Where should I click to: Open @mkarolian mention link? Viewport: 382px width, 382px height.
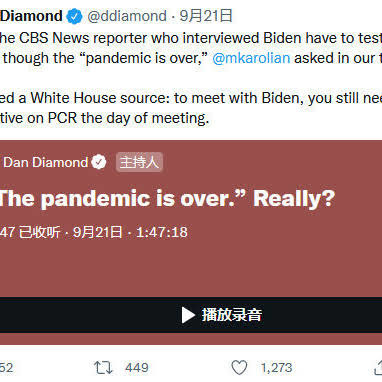pos(251,58)
